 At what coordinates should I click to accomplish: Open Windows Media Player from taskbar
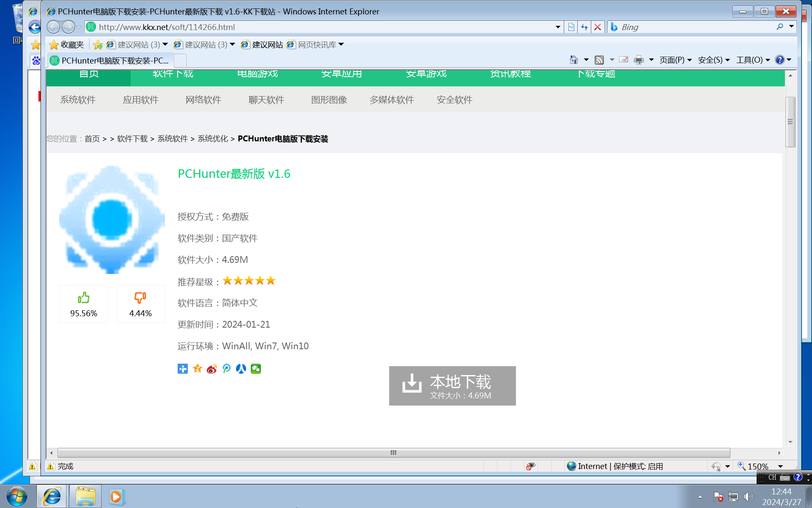[x=116, y=497]
